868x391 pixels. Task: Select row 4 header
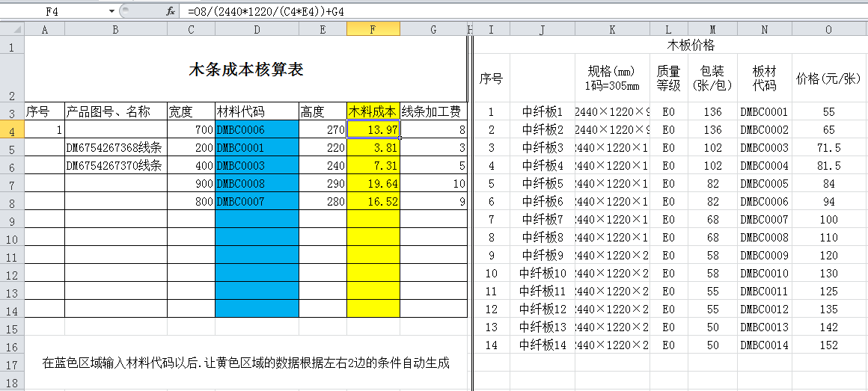(12, 130)
